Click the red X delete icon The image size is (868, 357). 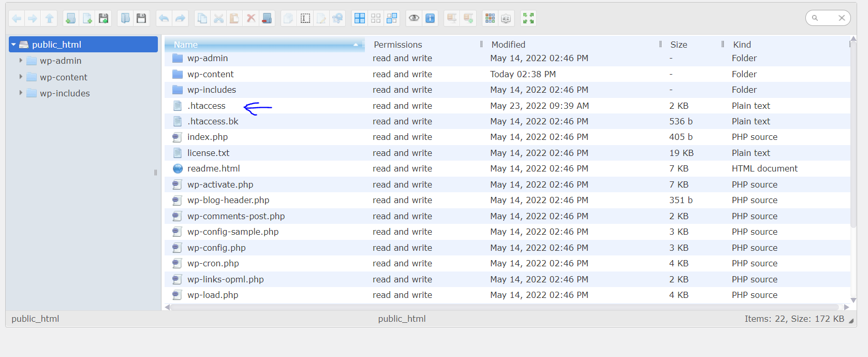(x=251, y=19)
